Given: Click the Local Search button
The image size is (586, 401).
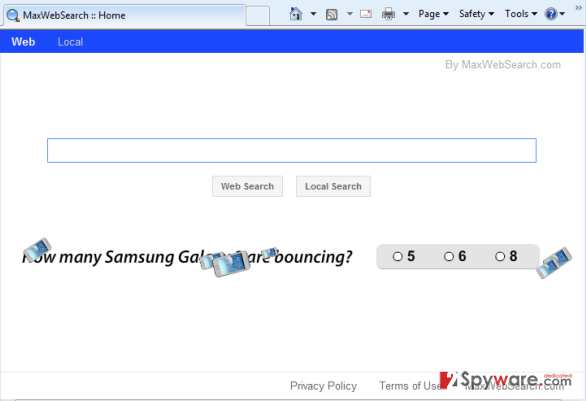Looking at the screenshot, I should (x=333, y=186).
